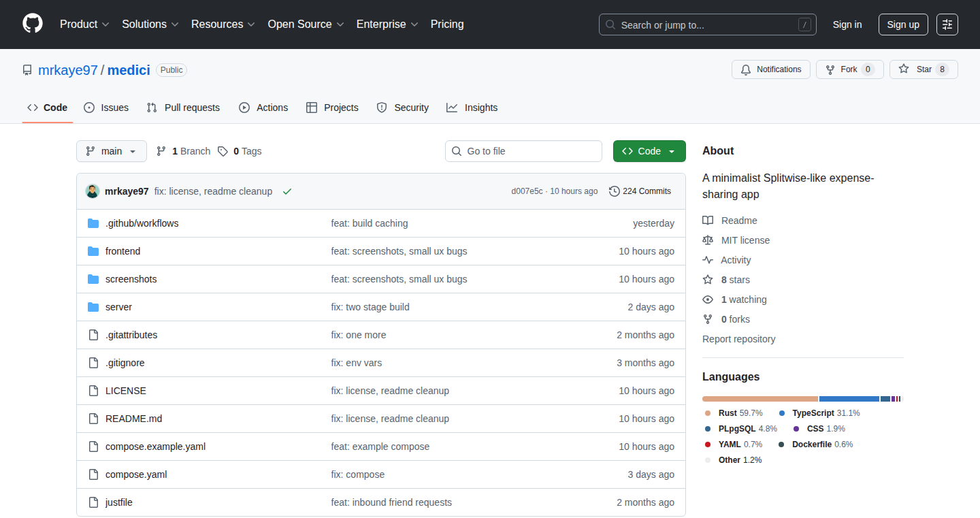Open commit message 'fix: two stage build'
The width and height of the screenshot is (980, 518).
point(370,307)
